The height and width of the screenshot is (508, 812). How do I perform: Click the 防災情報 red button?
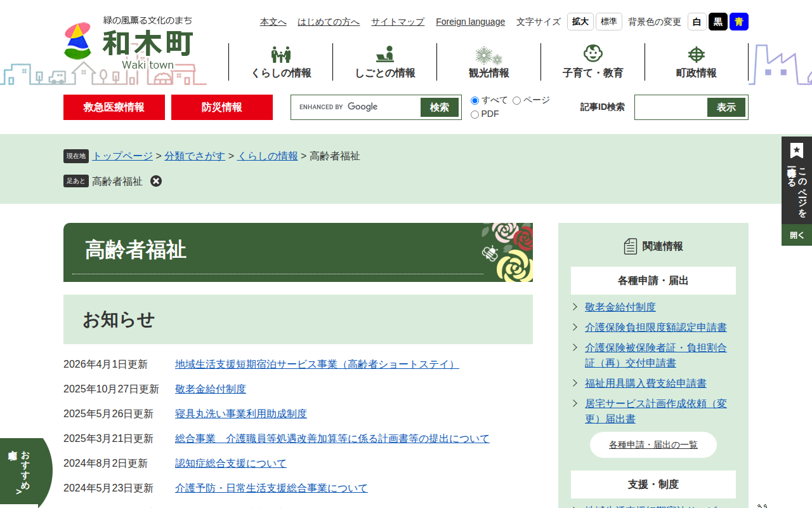(222, 107)
